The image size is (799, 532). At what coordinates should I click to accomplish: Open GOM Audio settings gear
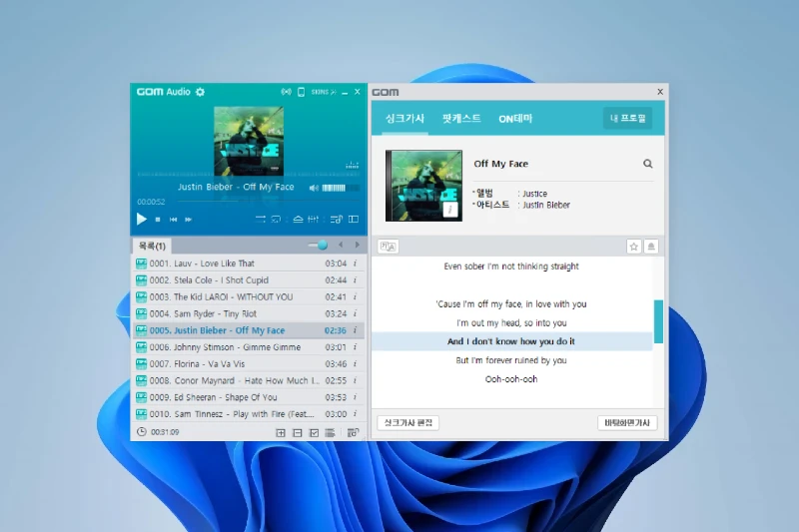[x=201, y=92]
